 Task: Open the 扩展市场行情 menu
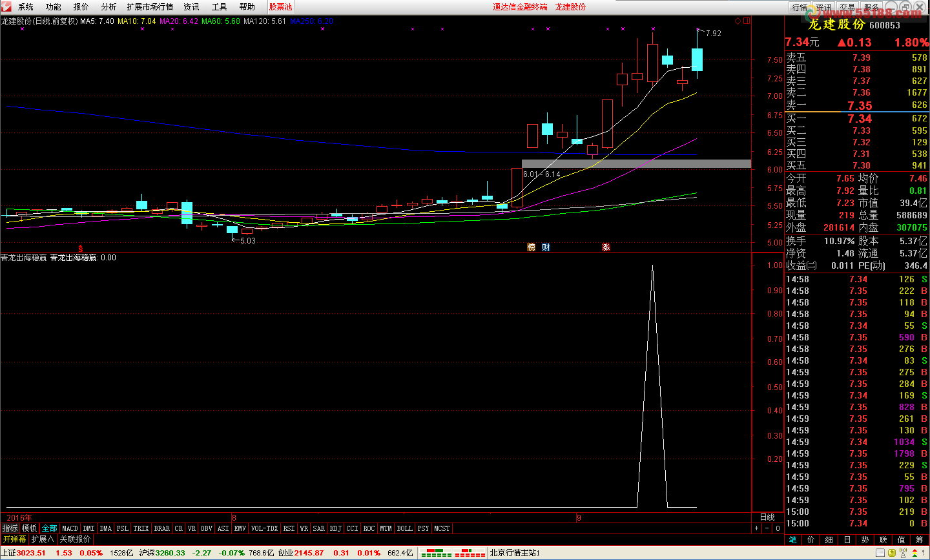[x=150, y=7]
